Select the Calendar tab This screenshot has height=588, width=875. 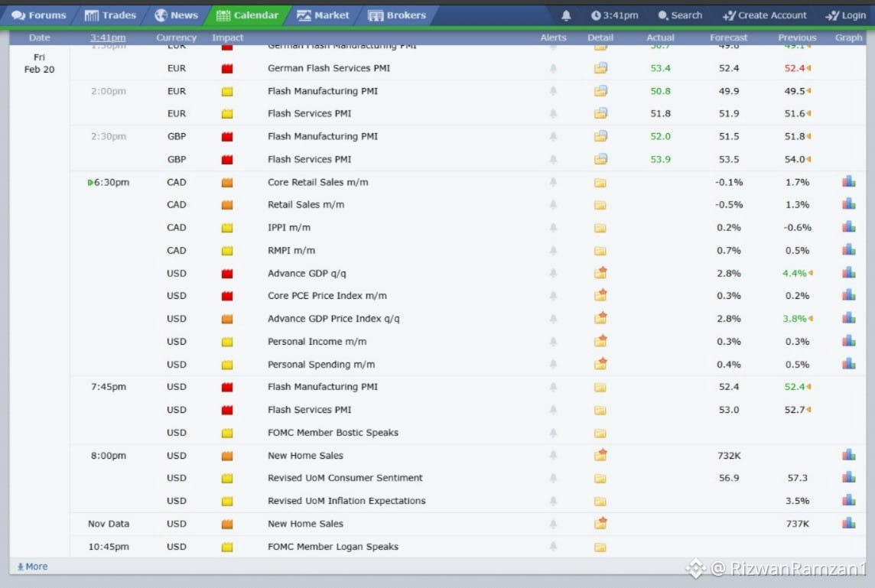[247, 15]
